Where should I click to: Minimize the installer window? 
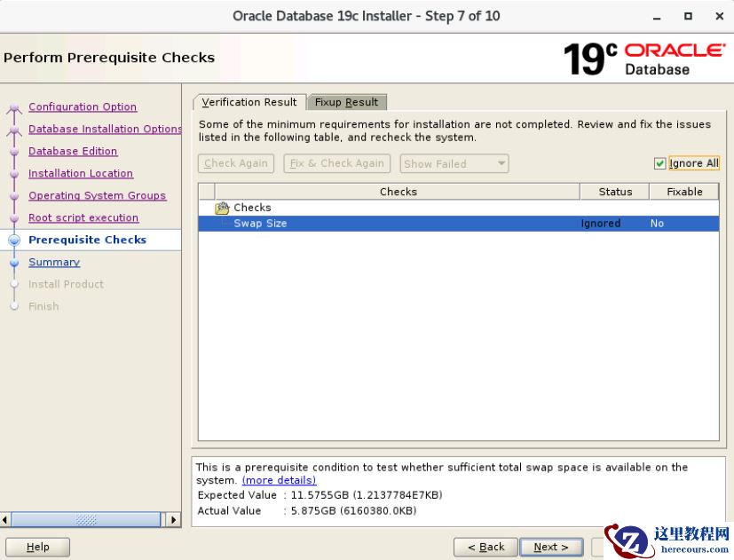pyautogui.click(x=657, y=17)
